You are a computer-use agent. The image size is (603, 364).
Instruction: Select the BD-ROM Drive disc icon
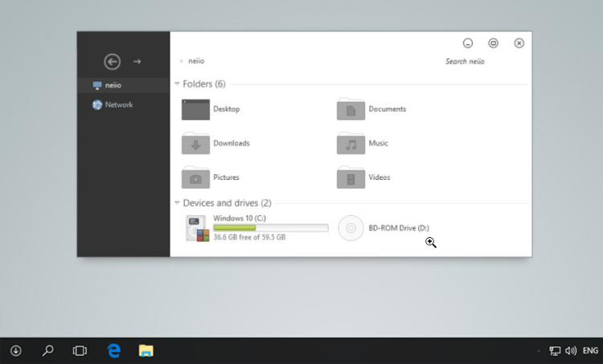point(351,228)
